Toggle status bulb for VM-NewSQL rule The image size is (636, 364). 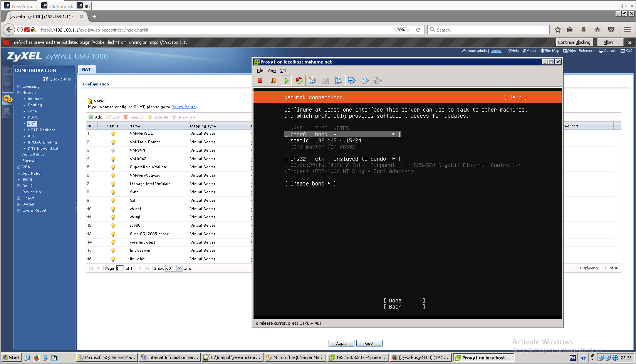[x=113, y=134]
